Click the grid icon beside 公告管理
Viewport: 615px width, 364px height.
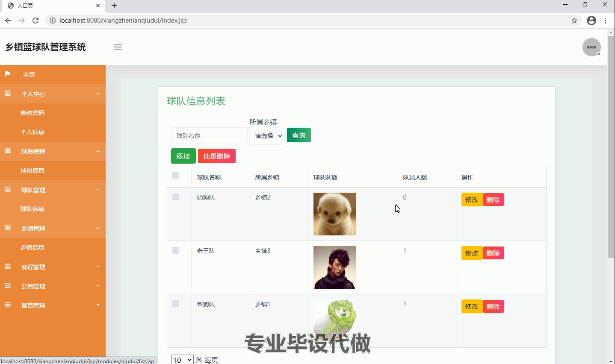[x=8, y=285]
